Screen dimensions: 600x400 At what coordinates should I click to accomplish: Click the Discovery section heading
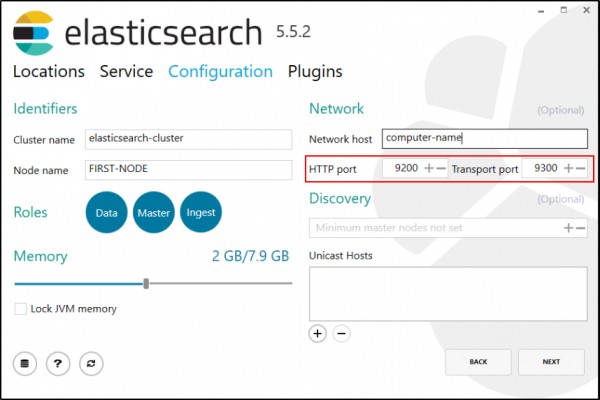point(340,199)
